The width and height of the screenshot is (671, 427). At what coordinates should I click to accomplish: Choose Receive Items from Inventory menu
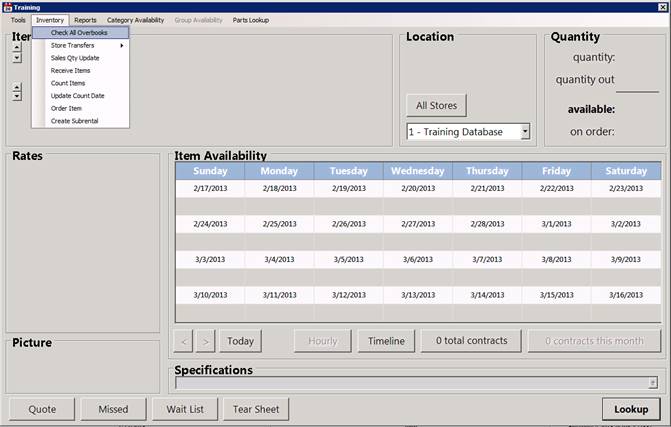click(x=72, y=71)
